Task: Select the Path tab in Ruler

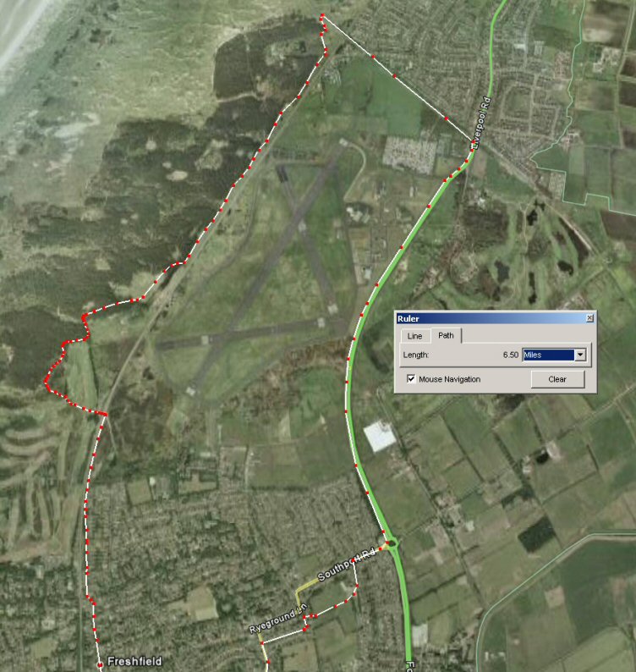Action: click(446, 335)
